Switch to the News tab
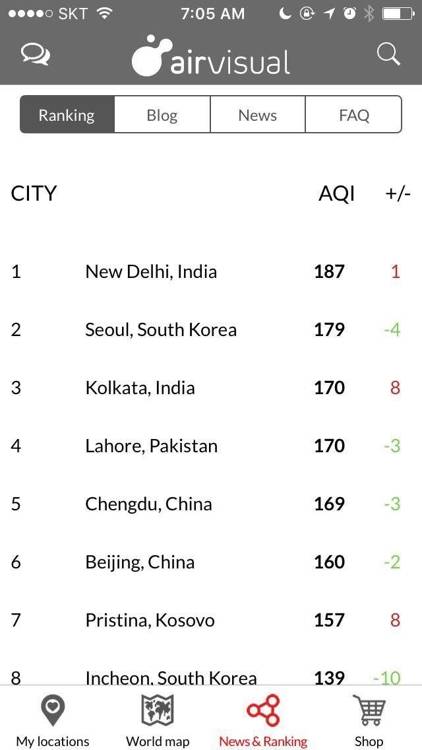The height and width of the screenshot is (750, 422). point(257,115)
